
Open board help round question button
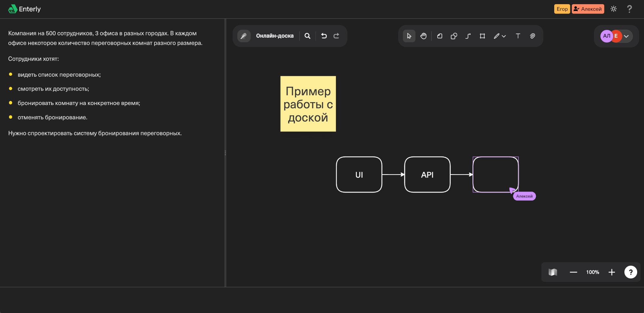(630, 272)
